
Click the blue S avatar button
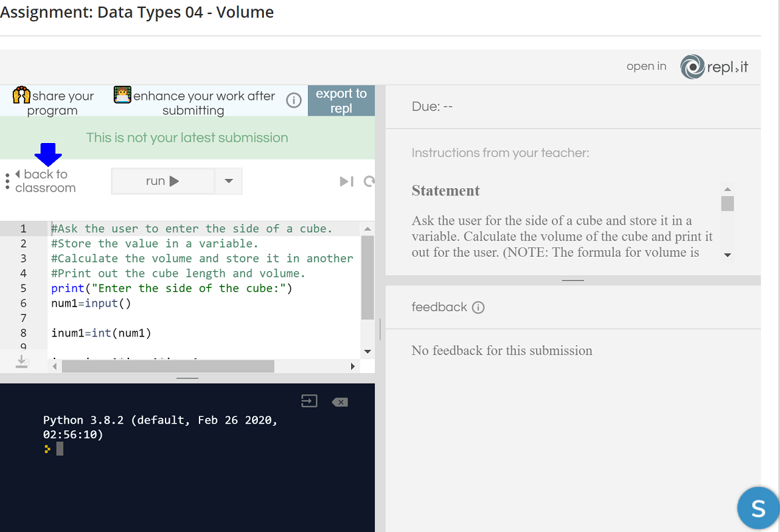click(x=757, y=509)
